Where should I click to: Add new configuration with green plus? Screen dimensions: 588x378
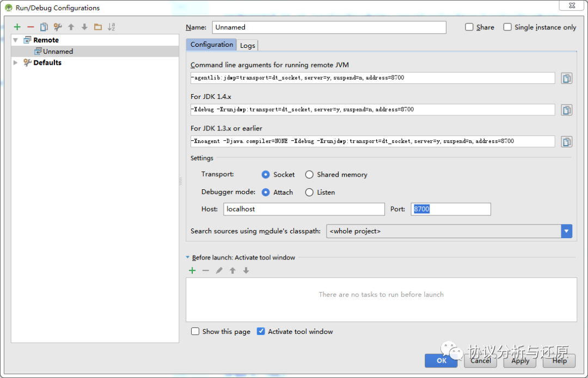pyautogui.click(x=17, y=27)
